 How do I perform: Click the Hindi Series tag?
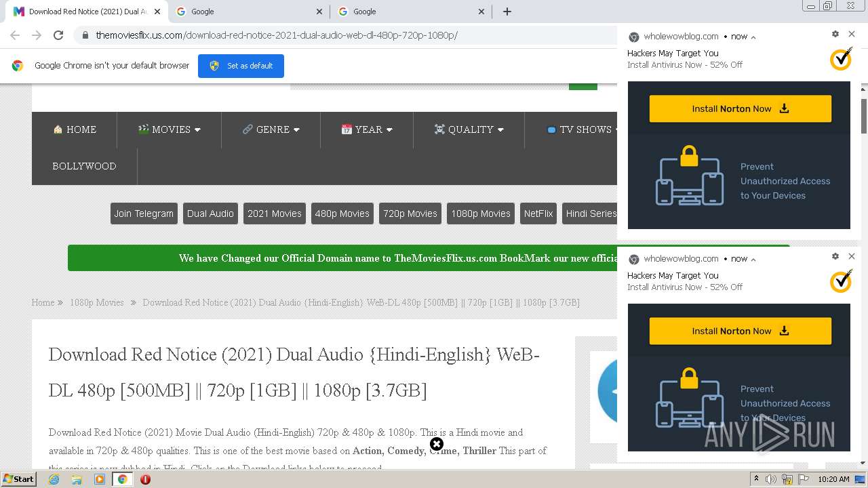tap(590, 213)
